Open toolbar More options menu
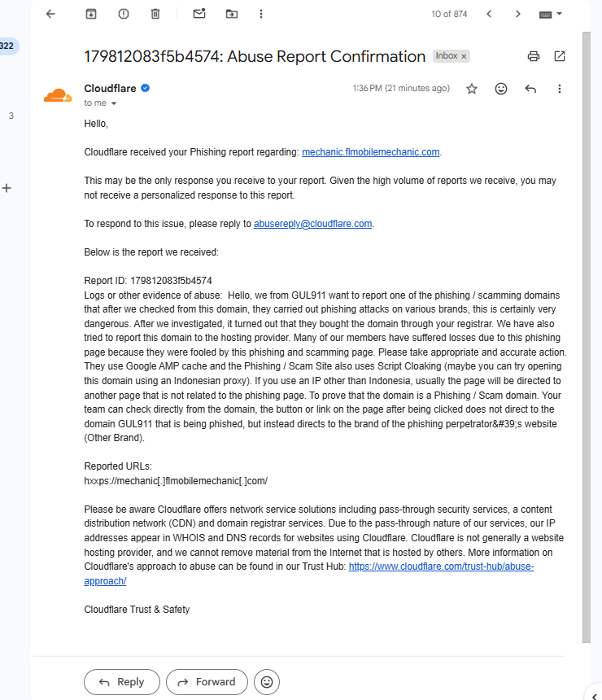Screen dimensions: 602x700 (x=261, y=14)
